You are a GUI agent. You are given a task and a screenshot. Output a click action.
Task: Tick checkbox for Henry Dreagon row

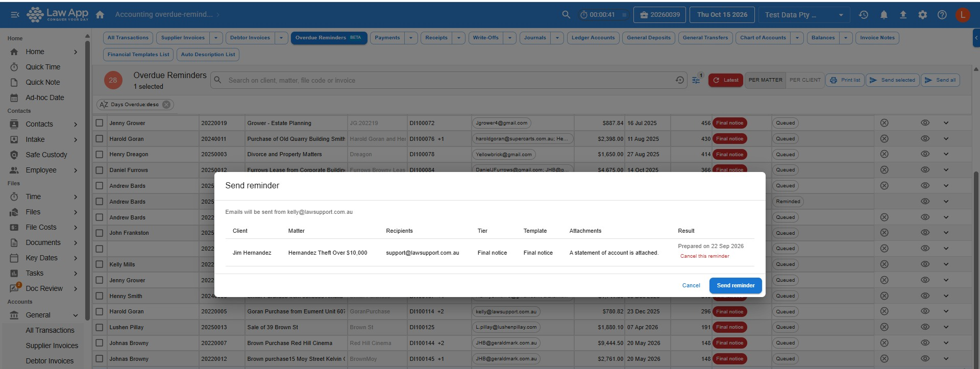(x=100, y=154)
